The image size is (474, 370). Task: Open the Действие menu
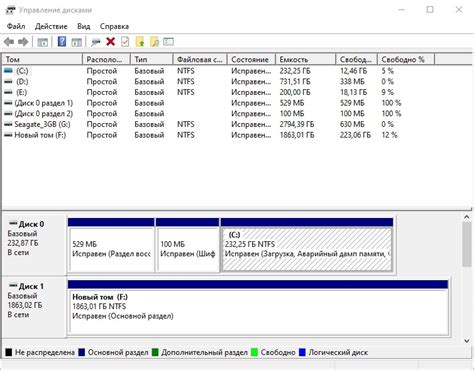click(51, 26)
